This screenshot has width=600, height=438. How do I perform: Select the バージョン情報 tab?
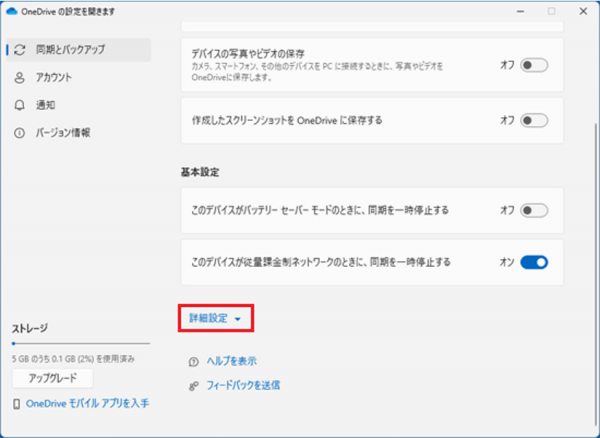(64, 132)
